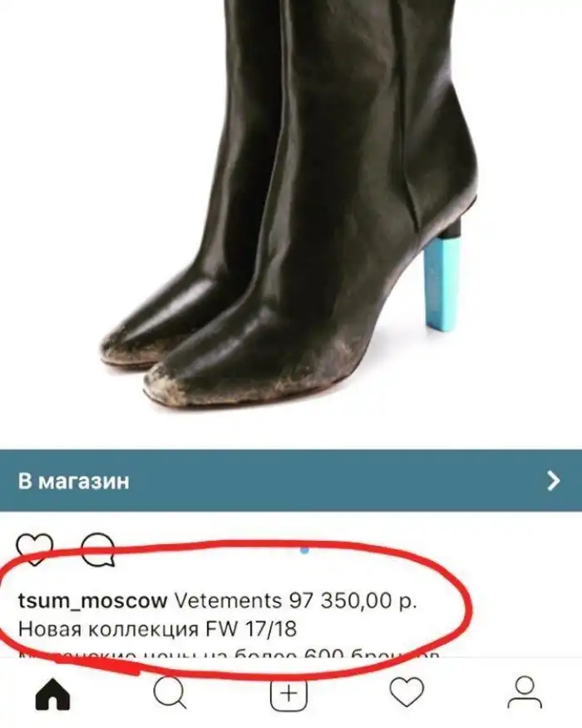Expand the cut-off caption line at bottom
This screenshot has width=582, height=728.
229,654
